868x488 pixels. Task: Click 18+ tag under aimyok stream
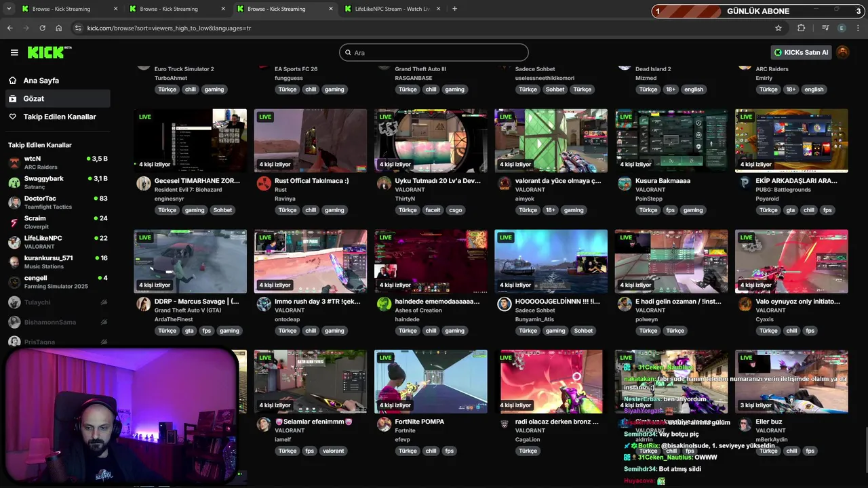[x=551, y=210]
